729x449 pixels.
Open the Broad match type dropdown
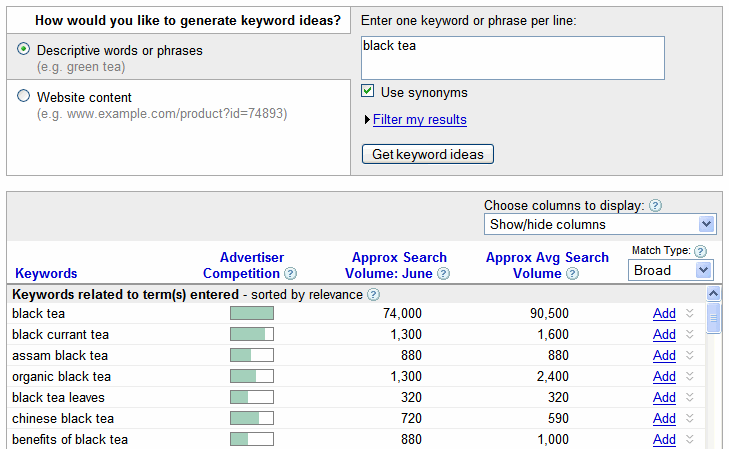tap(670, 270)
